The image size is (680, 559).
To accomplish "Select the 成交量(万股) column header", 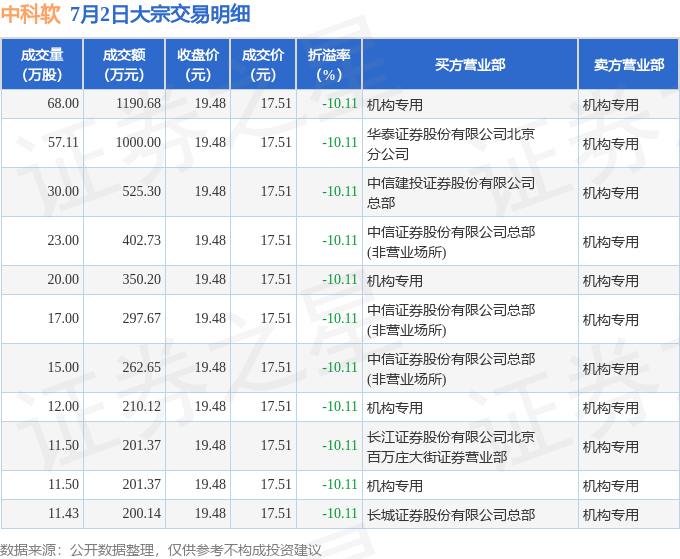I will click(42, 65).
